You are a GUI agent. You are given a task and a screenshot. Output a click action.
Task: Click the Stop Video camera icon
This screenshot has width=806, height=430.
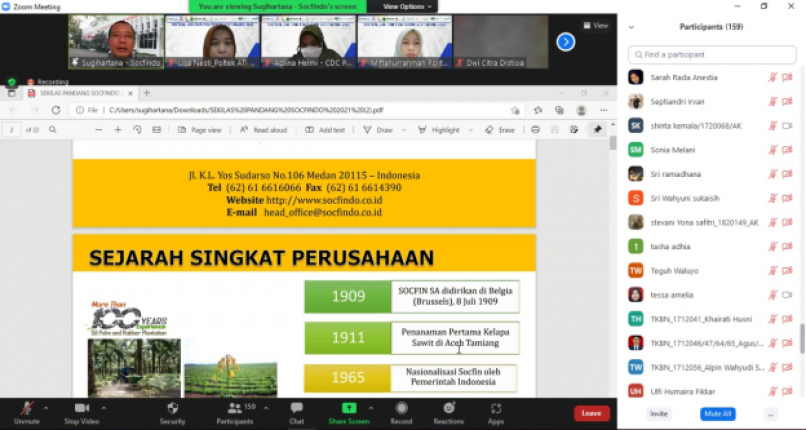pos(82,408)
